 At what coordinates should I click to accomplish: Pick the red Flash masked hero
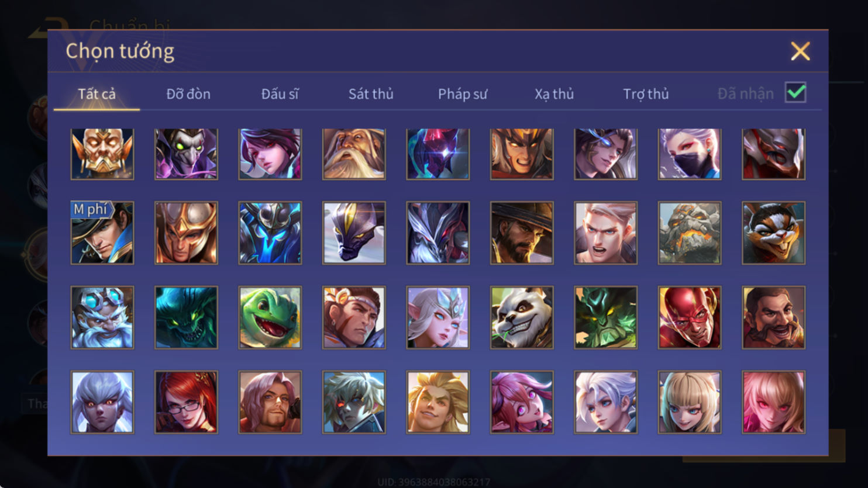click(x=690, y=317)
